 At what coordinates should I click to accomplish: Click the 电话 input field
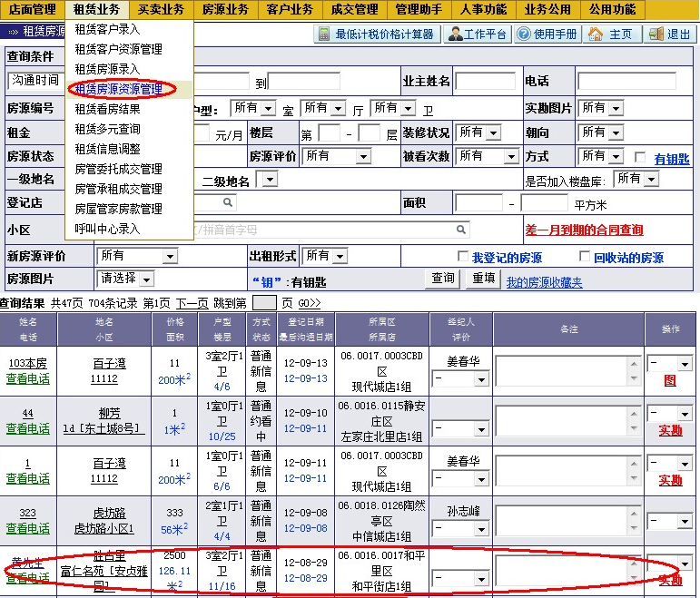tap(626, 82)
